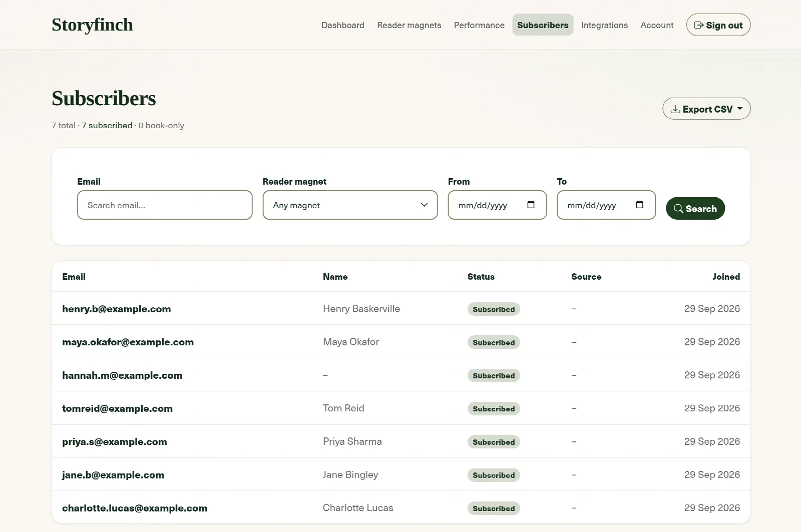Screen dimensions: 801x532
Task: Click the From date field
Action: 497,205
